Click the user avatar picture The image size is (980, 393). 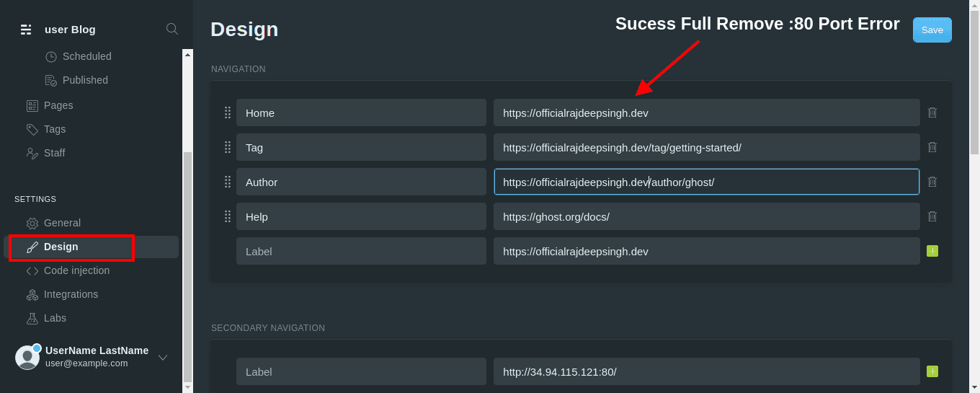(x=27, y=357)
